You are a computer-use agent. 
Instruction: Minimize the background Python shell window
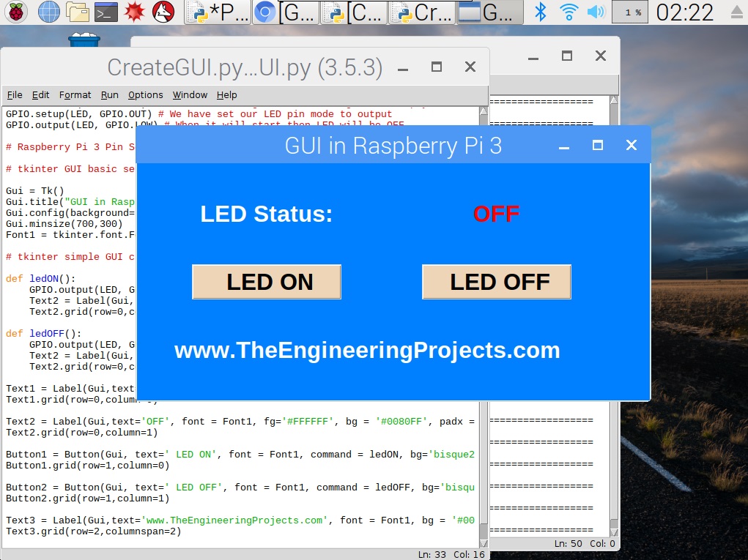533,56
